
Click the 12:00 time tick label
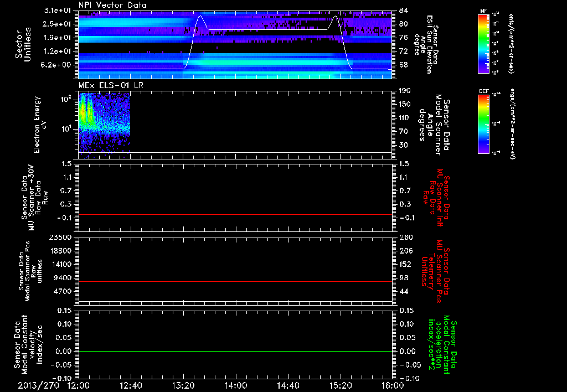(x=79, y=385)
